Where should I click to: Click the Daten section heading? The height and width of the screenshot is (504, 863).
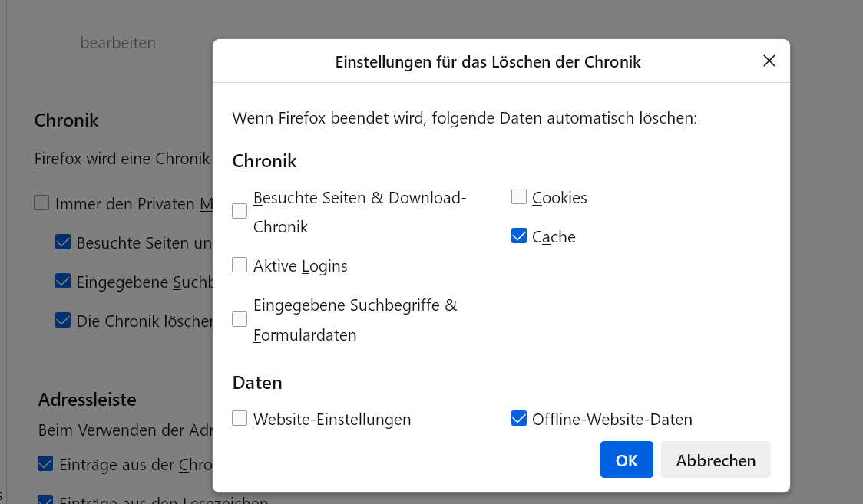point(257,382)
